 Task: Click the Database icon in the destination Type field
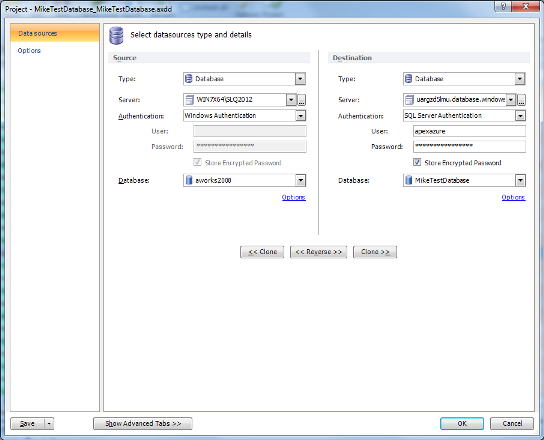[x=408, y=79]
